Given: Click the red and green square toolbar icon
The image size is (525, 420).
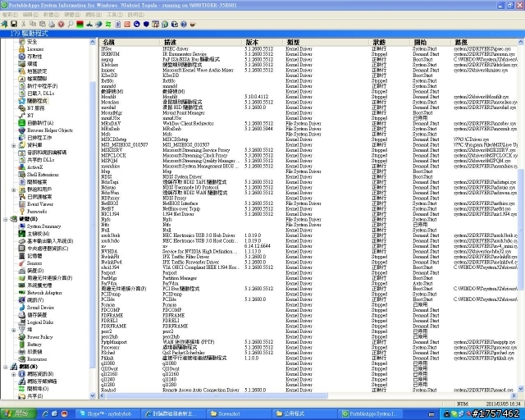Looking at the screenshot, I should coord(80,24).
